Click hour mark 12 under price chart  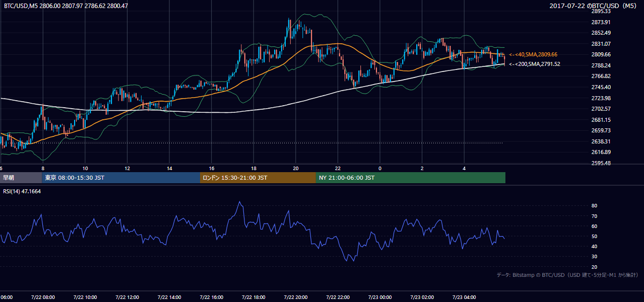(x=127, y=169)
